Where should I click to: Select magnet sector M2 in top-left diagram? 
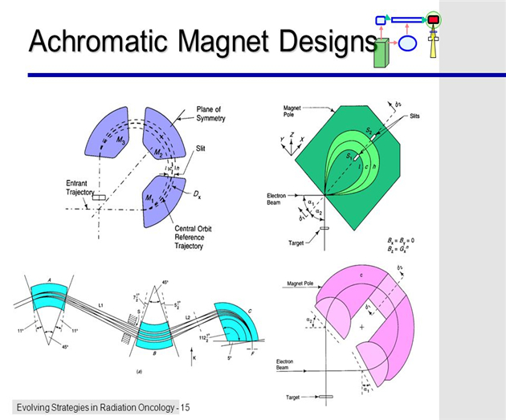pyautogui.click(x=167, y=133)
